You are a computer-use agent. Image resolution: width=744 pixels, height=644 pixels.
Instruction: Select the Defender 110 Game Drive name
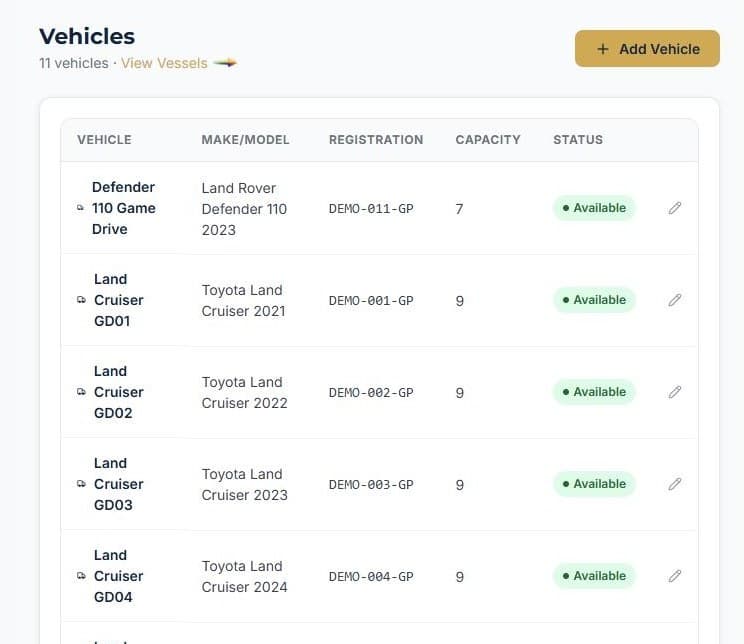coord(124,208)
